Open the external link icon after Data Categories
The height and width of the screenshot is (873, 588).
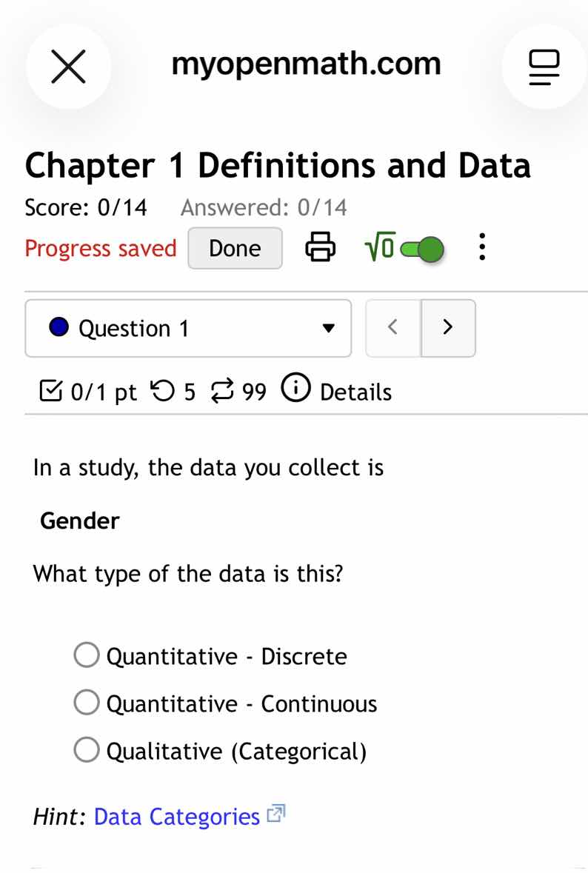274,813
